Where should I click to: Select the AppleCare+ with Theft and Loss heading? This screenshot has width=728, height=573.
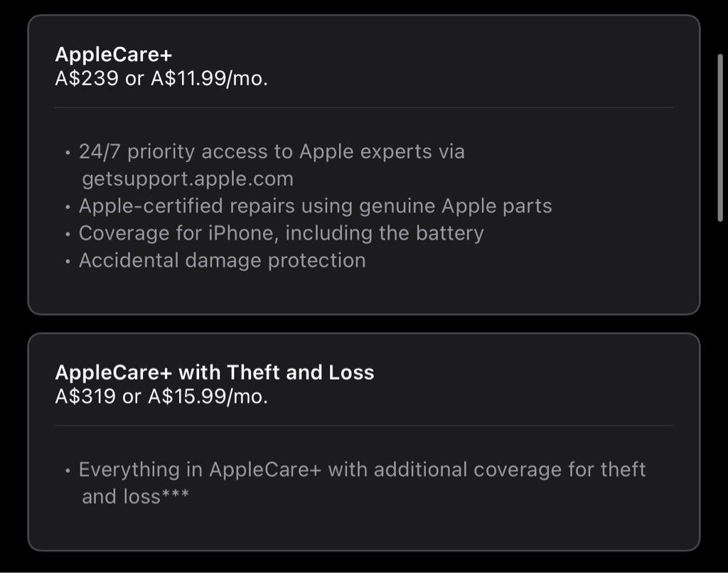[215, 373]
